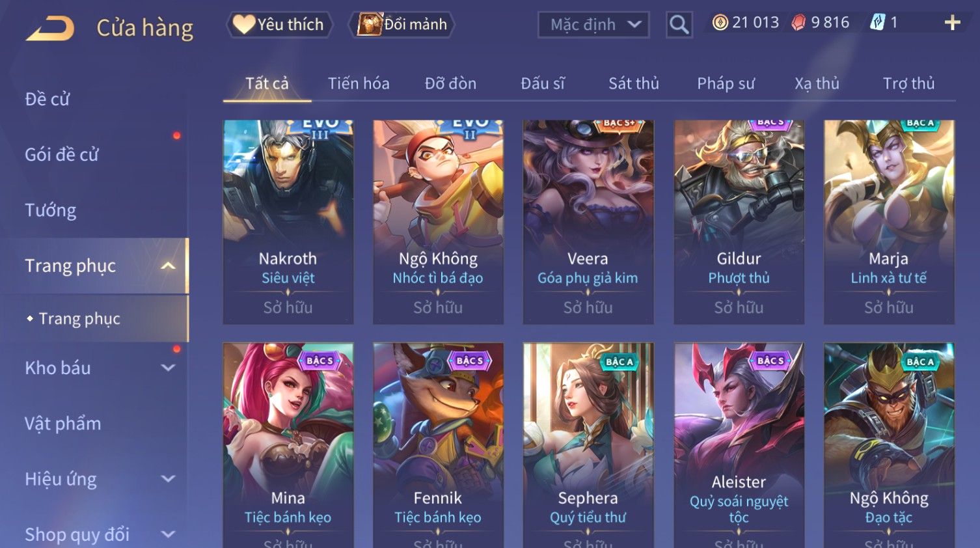This screenshot has height=548, width=980.
Task: Select the Nakroth Siêu việt skin card
Action: 288,222
